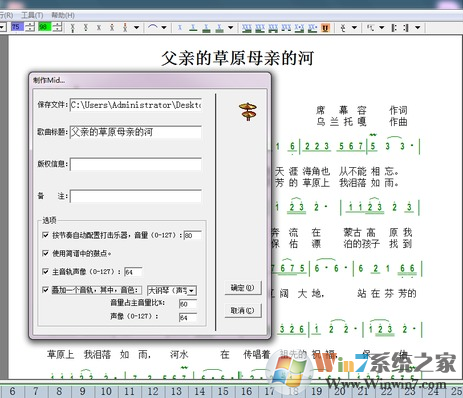Image resolution: width=463 pixels, height=398 pixels.
Task: Click ruler marker 14 at bottom
Action: click(200, 391)
